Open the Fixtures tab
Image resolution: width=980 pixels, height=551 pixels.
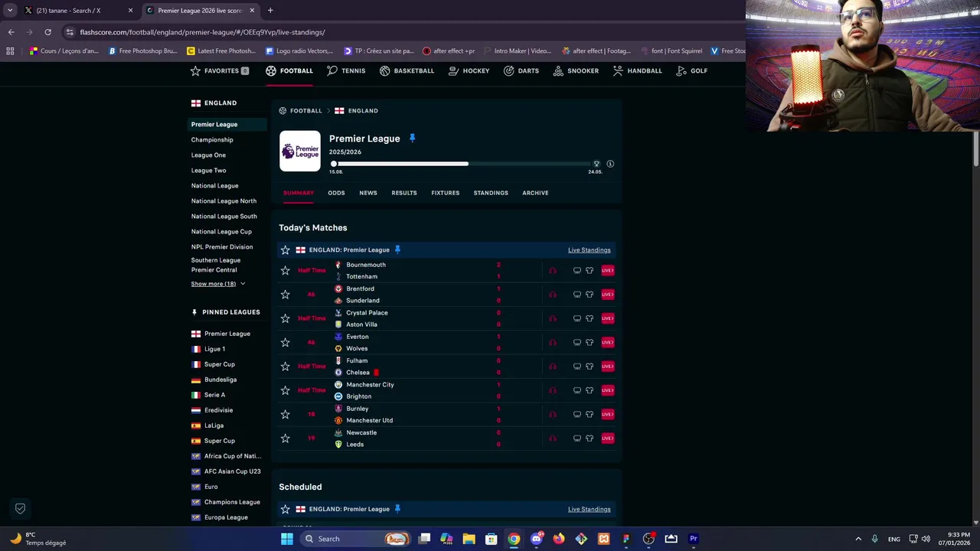point(445,193)
